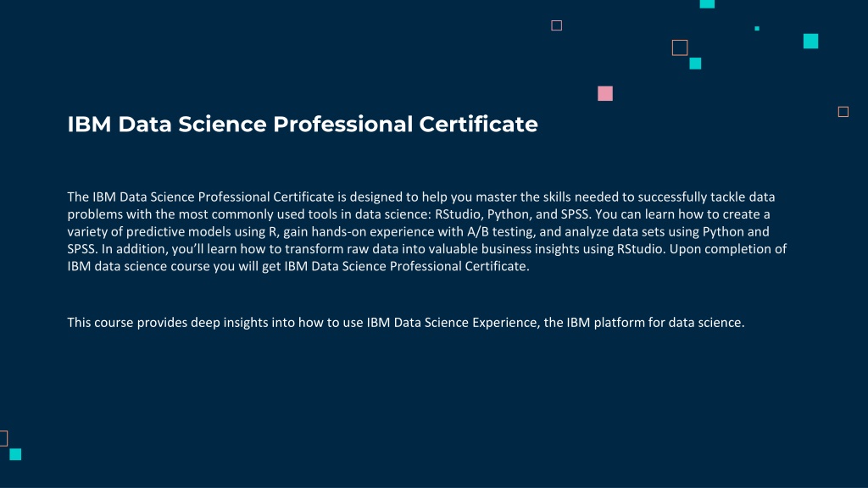
Task: Click the phrase IBM platform for data science
Action: 655,323
